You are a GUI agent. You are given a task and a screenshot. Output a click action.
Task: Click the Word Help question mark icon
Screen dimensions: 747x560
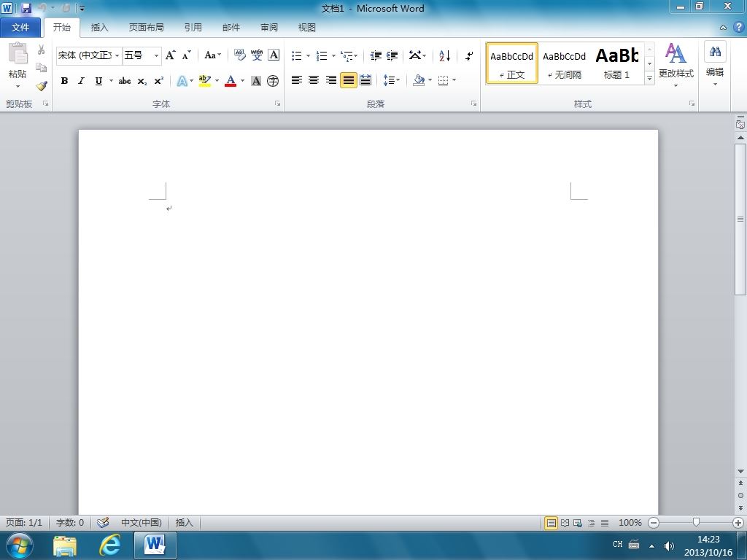pyautogui.click(x=738, y=27)
